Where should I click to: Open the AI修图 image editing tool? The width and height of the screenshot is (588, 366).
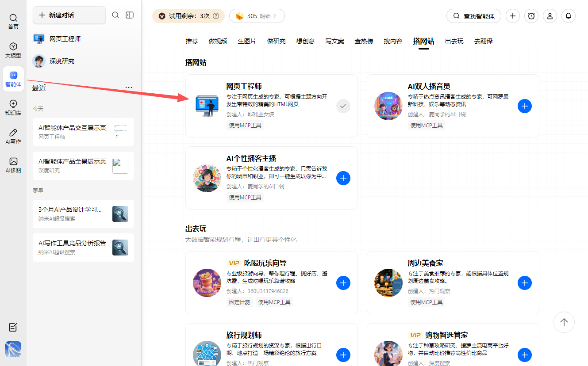pyautogui.click(x=13, y=165)
